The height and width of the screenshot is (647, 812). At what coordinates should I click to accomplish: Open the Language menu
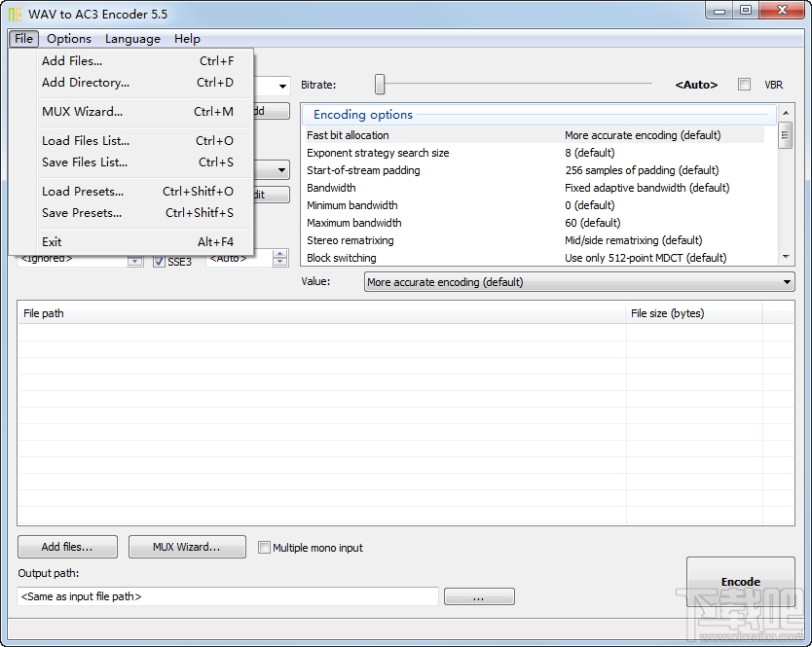pos(132,39)
